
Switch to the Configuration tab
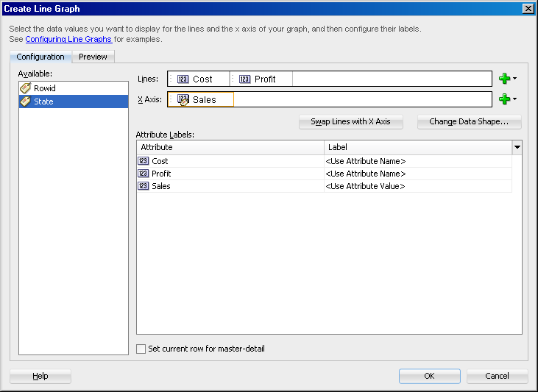coord(40,57)
